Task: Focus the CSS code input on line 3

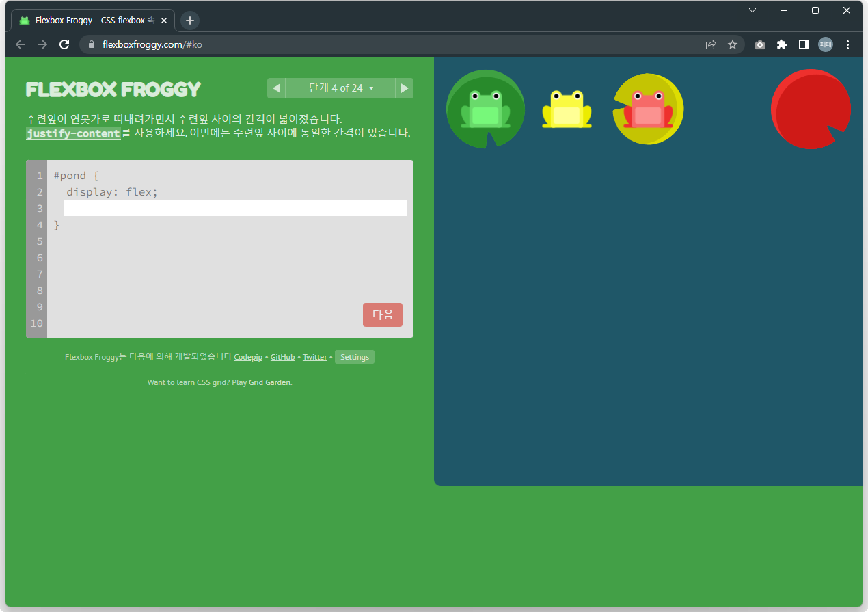Action: coord(236,208)
